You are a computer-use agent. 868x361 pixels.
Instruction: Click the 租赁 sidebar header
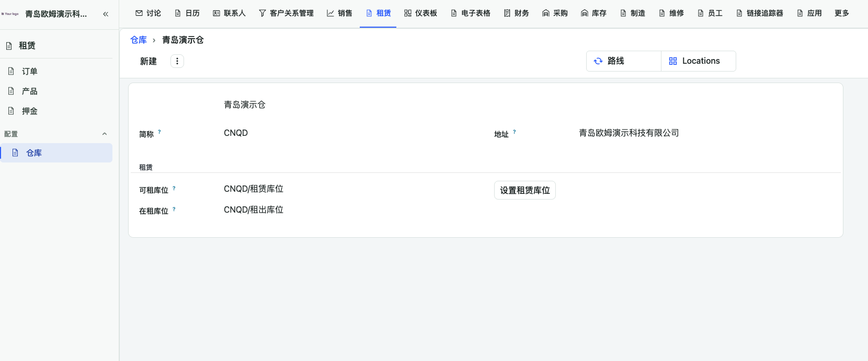[27, 45]
